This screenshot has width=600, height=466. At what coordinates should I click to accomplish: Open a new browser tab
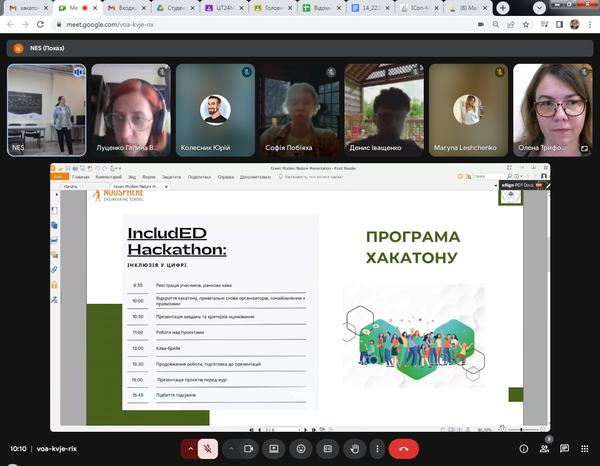pyautogui.click(x=502, y=7)
